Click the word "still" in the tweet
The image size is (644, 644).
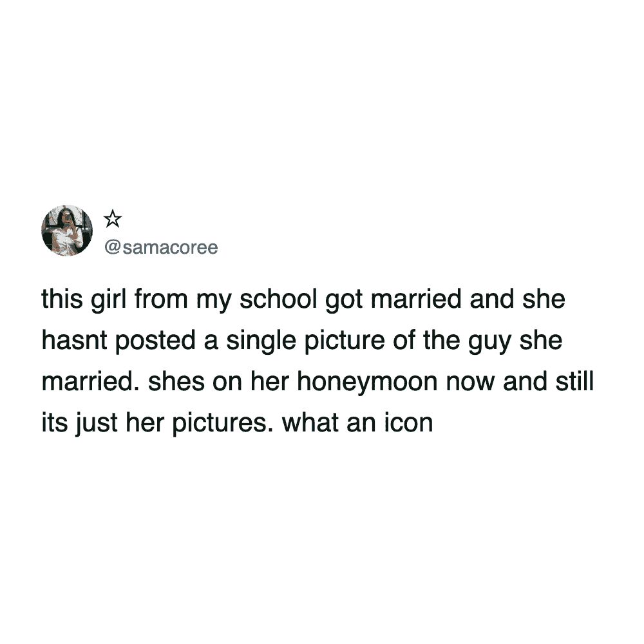(574, 381)
